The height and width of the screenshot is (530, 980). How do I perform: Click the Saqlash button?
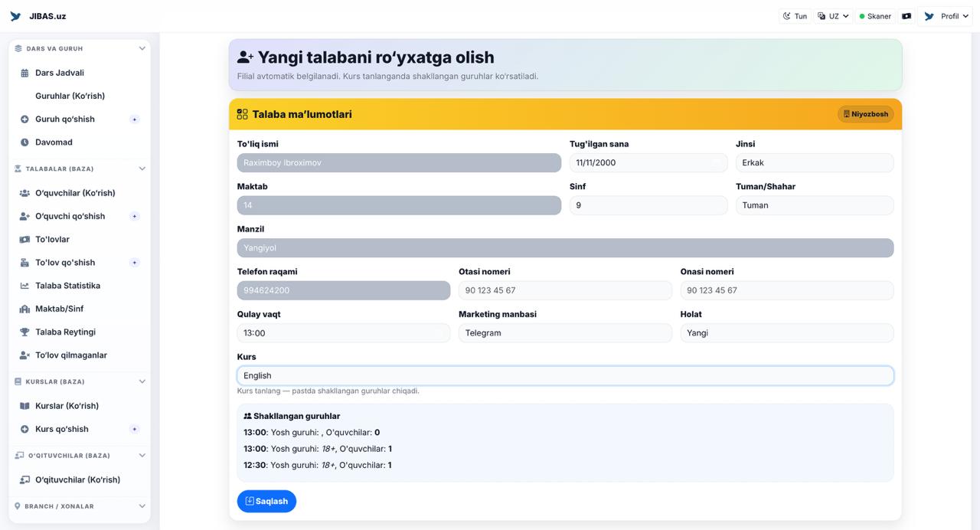tap(266, 501)
